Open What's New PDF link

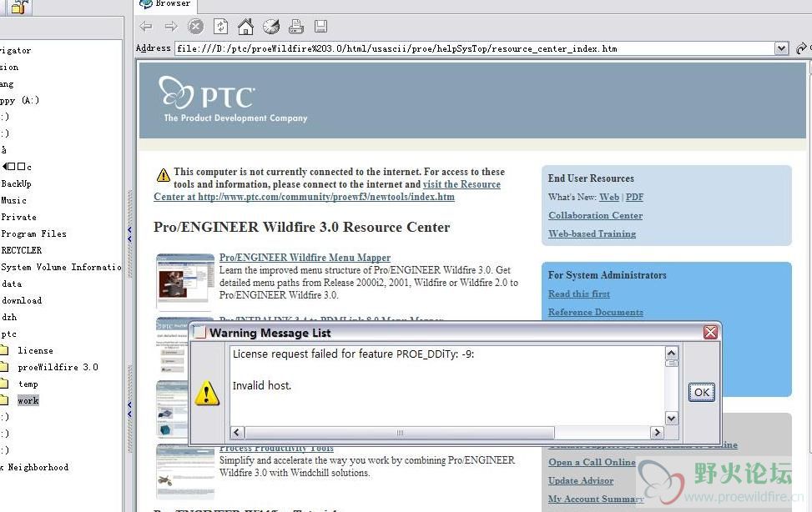click(x=634, y=198)
